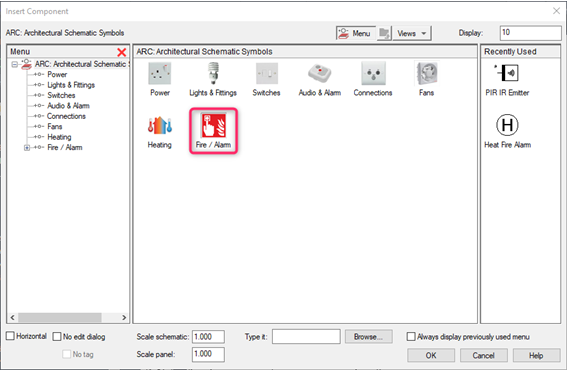Open the Help button
The width and height of the screenshot is (569, 373).
pos(536,356)
